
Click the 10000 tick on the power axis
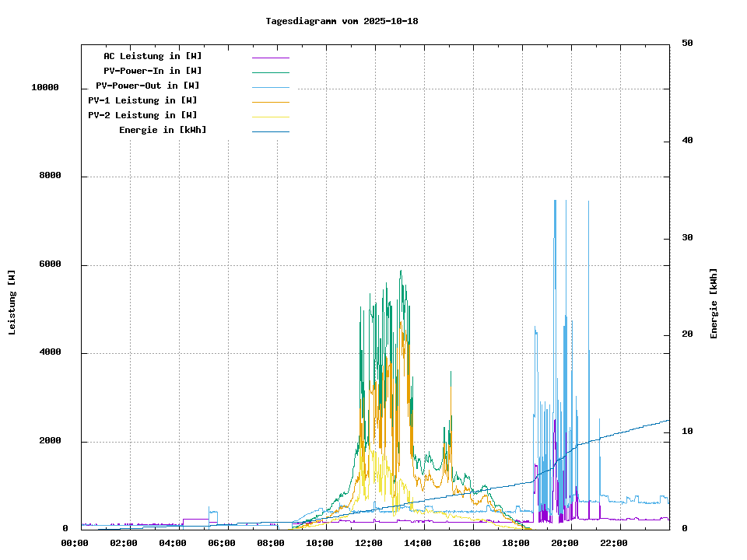pos(44,88)
